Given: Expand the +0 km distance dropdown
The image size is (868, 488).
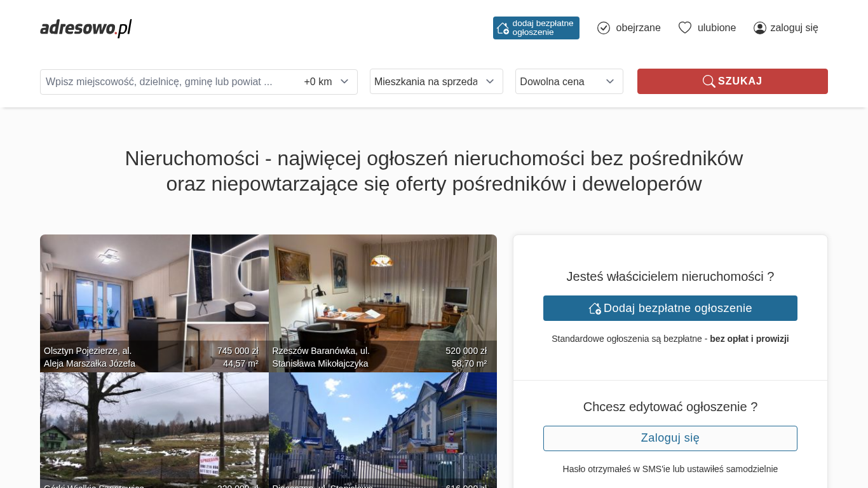Looking at the screenshot, I should (327, 82).
